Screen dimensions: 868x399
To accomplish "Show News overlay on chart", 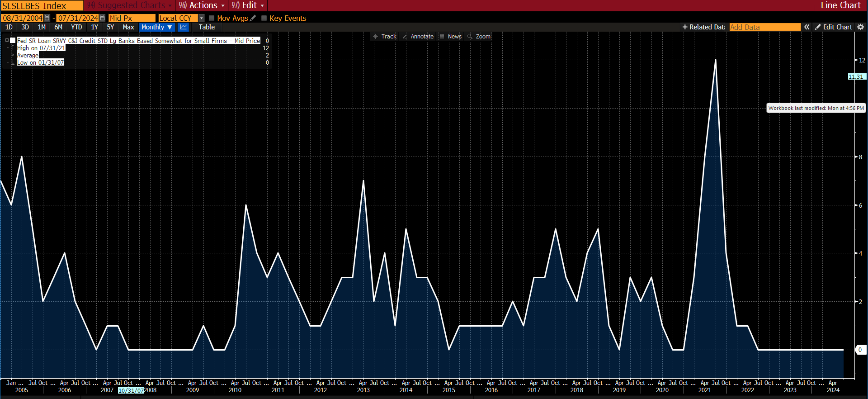I will (450, 37).
